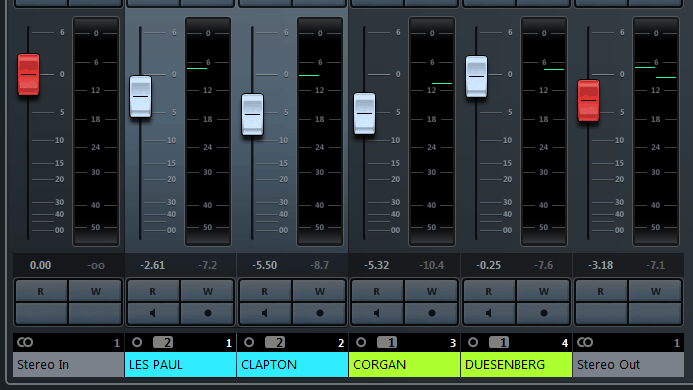Toggle monitor speaker on LES PAUL channel

click(153, 313)
